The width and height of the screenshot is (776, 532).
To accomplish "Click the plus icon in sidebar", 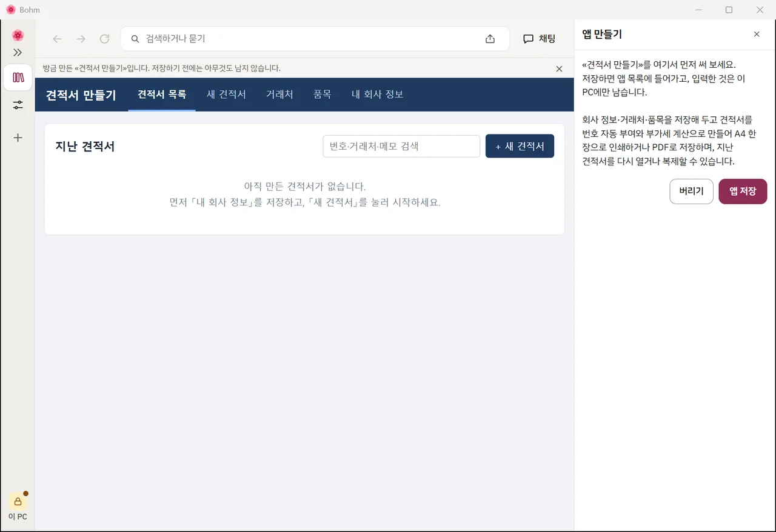I will coord(18,138).
